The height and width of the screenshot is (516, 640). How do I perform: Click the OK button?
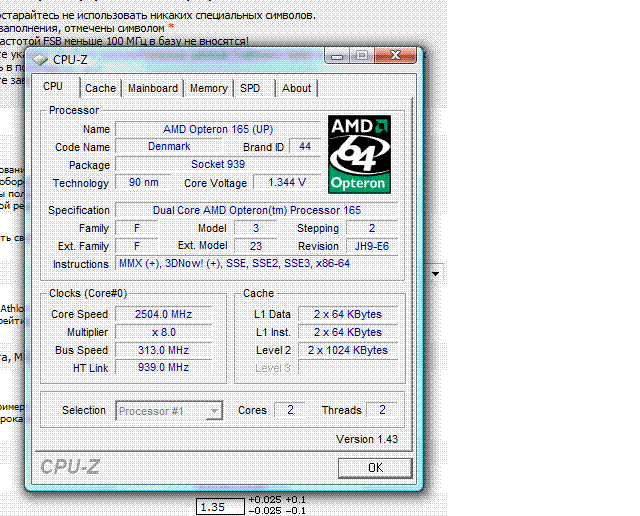[375, 468]
